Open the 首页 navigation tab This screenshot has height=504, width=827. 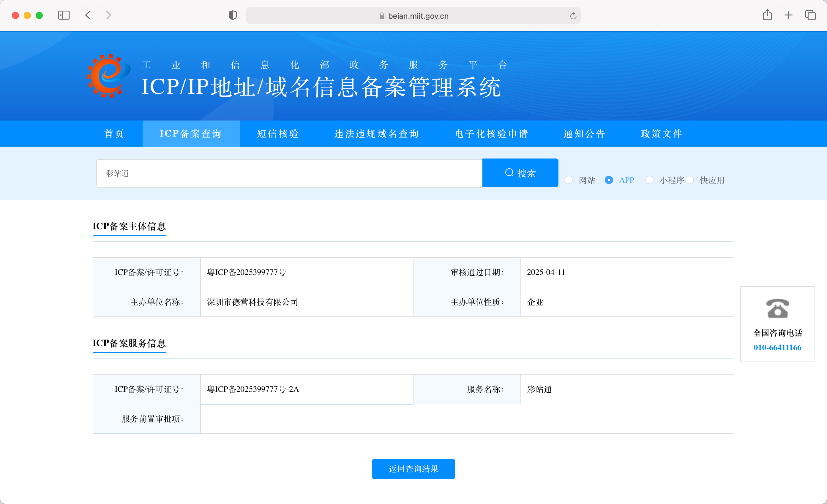(x=114, y=134)
